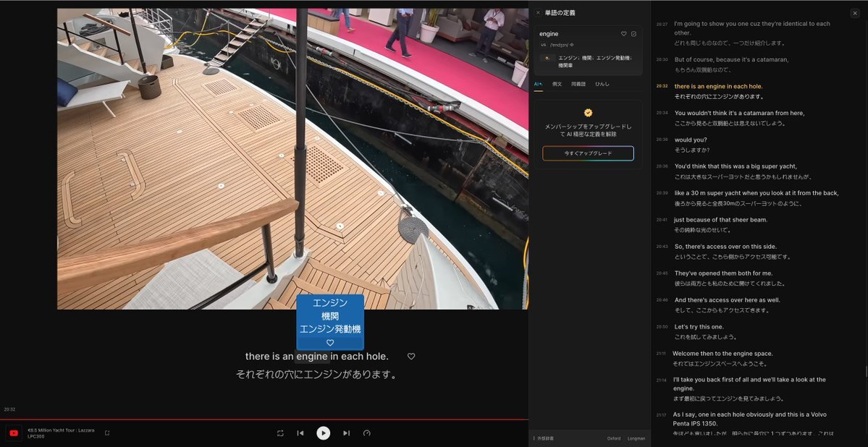Click the YouTube source icon
The height and width of the screenshot is (447, 868).
point(14,433)
